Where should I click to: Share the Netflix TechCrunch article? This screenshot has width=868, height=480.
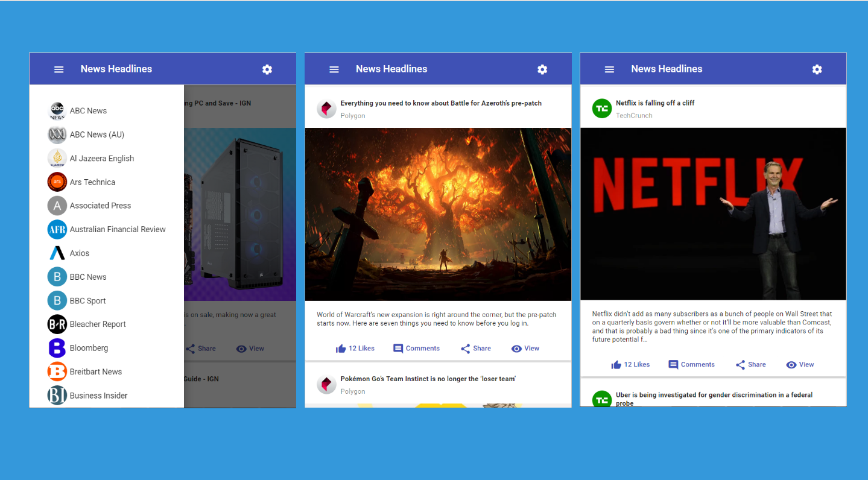[750, 365]
